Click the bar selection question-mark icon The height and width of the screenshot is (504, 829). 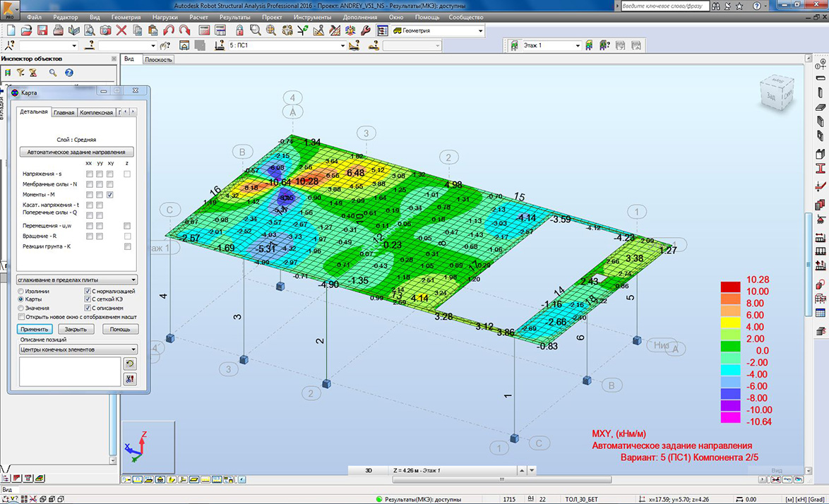(90, 45)
